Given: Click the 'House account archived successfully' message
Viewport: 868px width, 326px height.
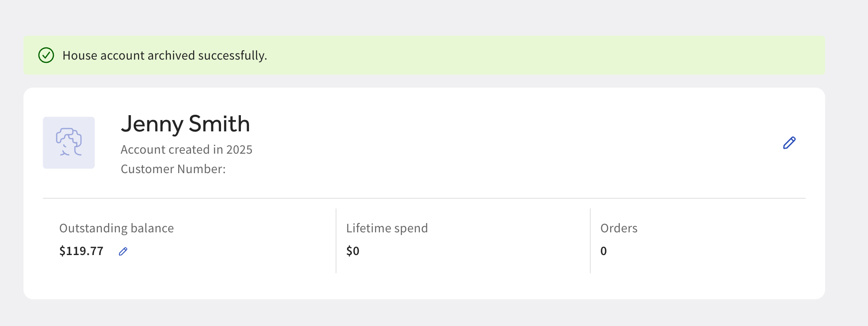Looking at the screenshot, I should click(x=165, y=55).
